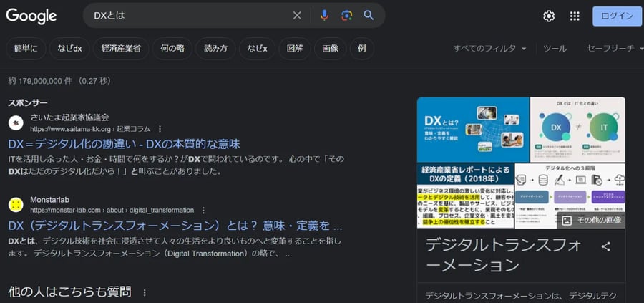644x303 pixels.
Task: Select the 何の略 filter chip
Action: (172, 49)
